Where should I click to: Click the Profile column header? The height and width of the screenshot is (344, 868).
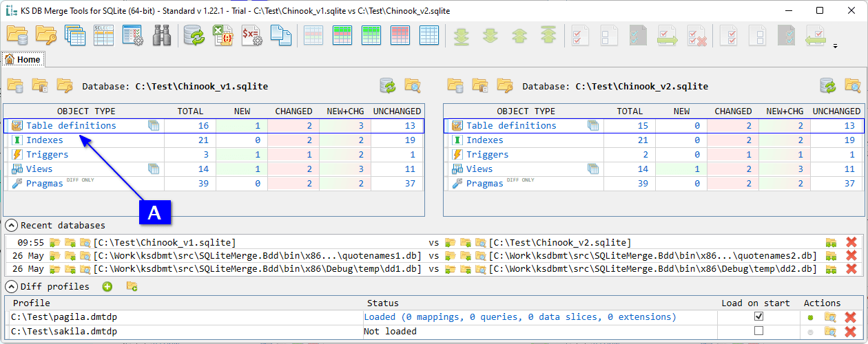[x=32, y=303]
